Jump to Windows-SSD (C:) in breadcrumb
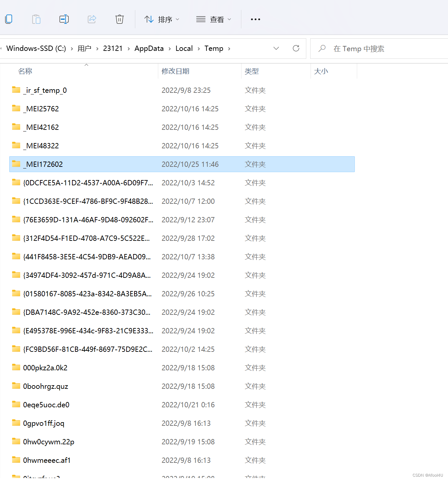 pos(36,49)
